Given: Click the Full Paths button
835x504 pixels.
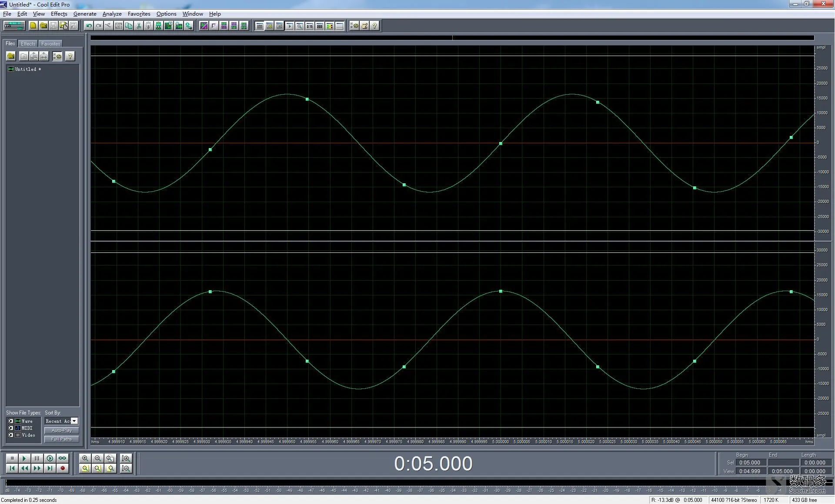Looking at the screenshot, I should click(x=61, y=439).
